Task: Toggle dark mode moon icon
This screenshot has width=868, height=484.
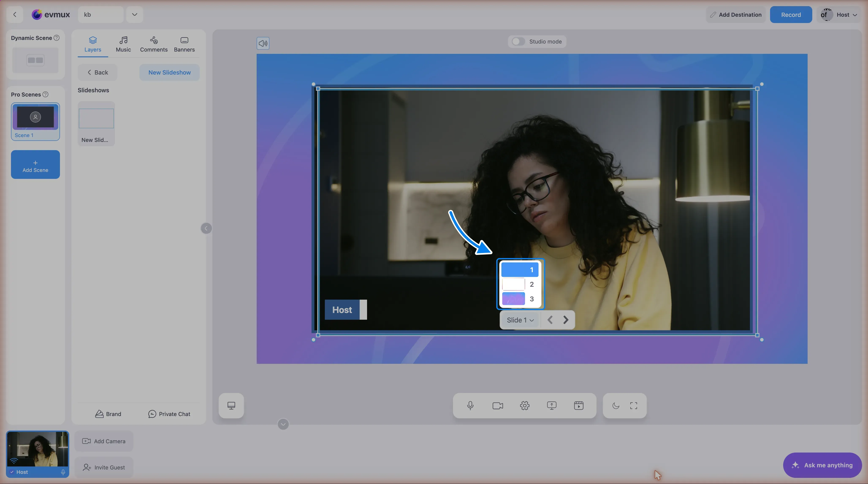Action: point(616,405)
